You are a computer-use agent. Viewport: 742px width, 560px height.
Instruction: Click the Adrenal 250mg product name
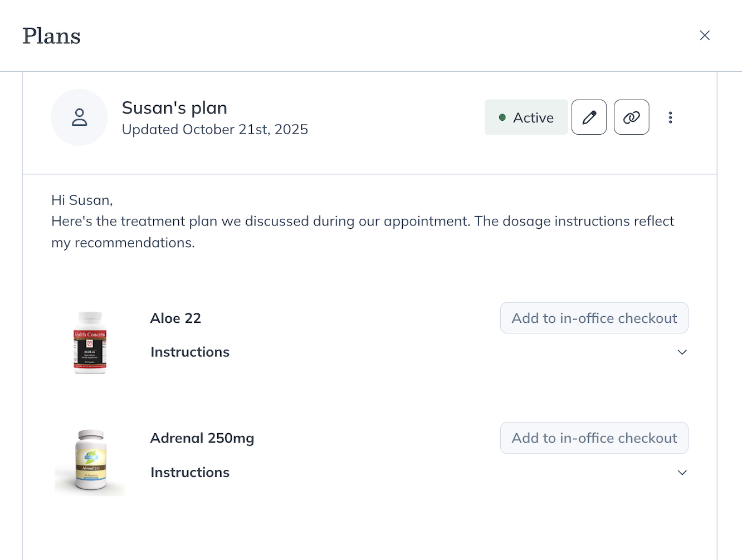(202, 439)
